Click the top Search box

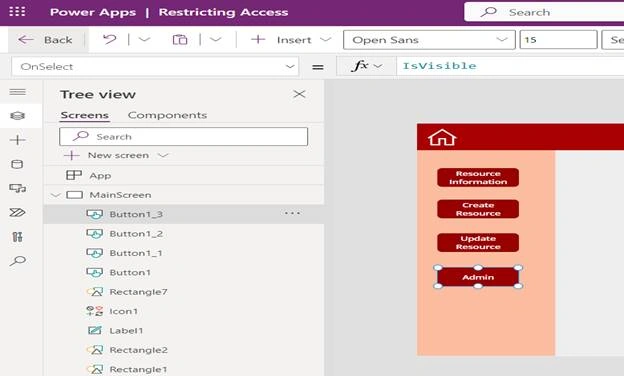click(x=544, y=12)
